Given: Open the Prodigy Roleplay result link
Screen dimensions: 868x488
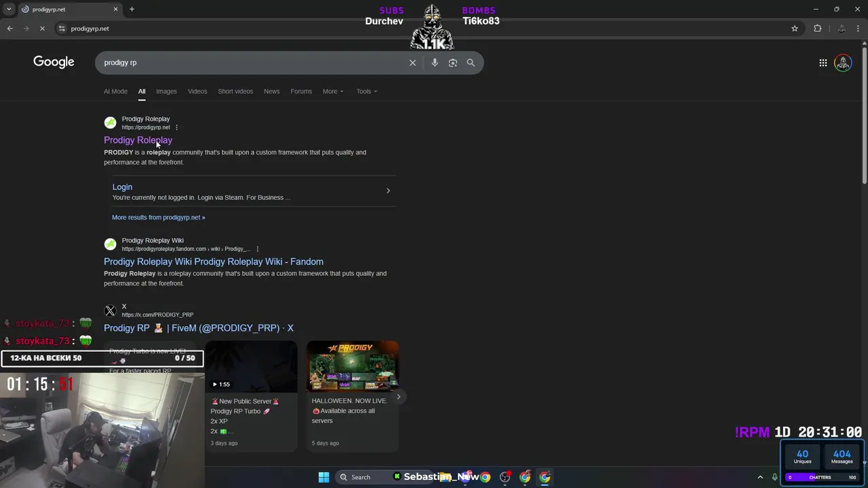Looking at the screenshot, I should tap(138, 140).
